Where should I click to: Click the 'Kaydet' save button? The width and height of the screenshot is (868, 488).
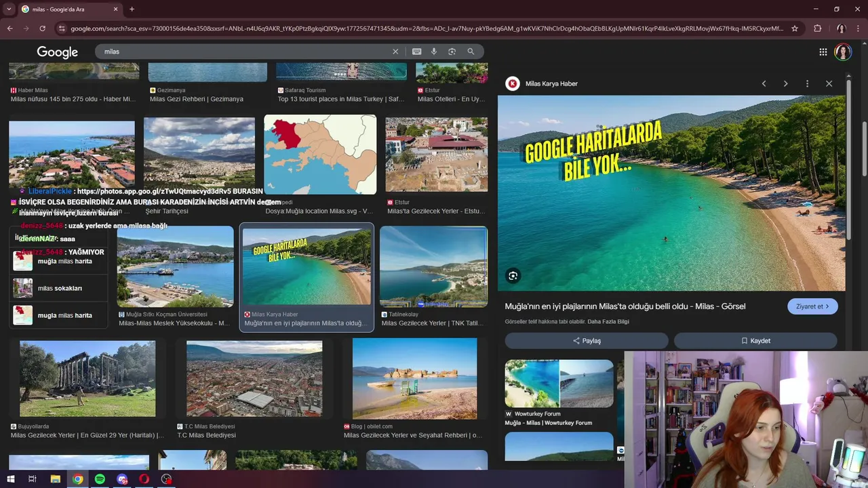(755, 341)
